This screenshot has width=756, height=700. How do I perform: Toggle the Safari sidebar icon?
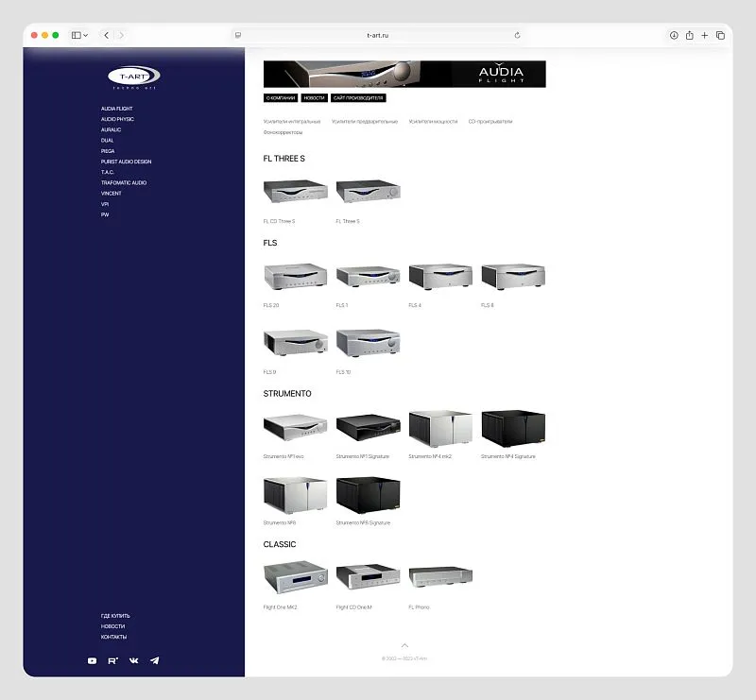click(77, 35)
